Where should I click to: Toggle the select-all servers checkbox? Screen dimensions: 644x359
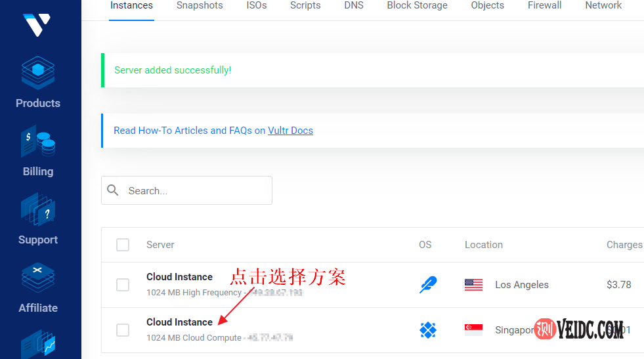tap(122, 245)
